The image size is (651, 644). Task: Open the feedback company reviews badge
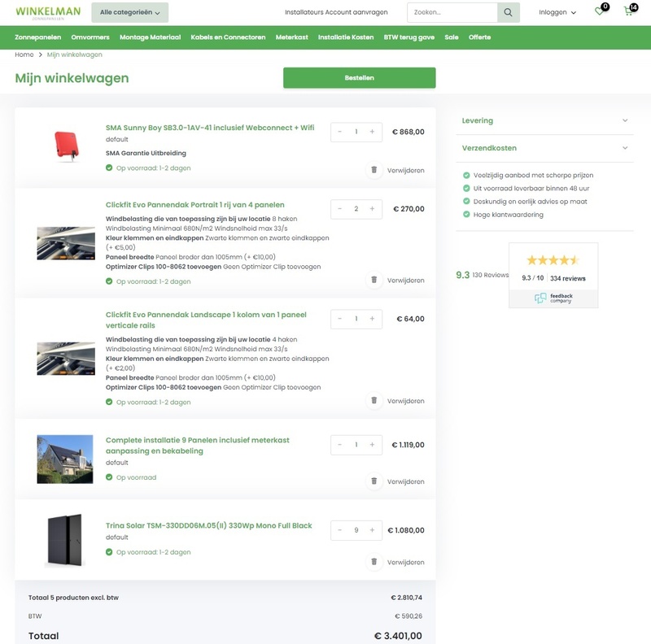[553, 275]
